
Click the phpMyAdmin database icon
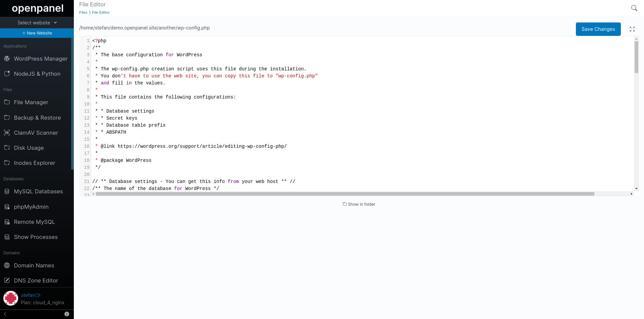7,207
